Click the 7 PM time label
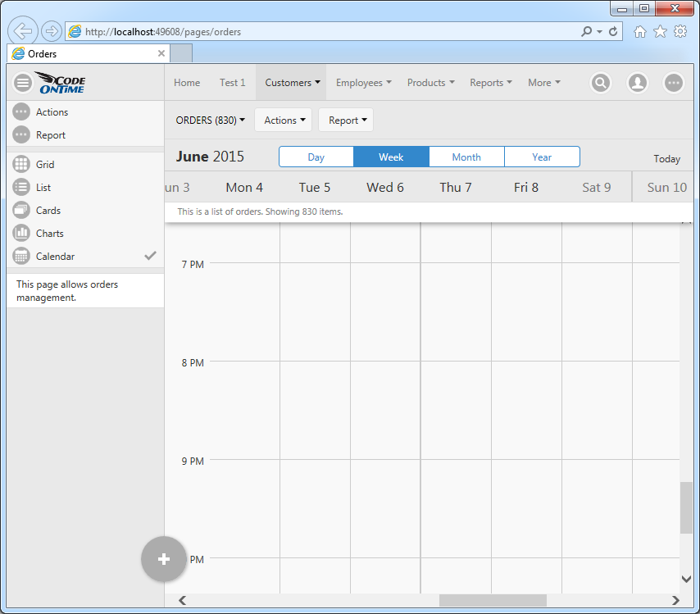This screenshot has width=700, height=614. (193, 264)
